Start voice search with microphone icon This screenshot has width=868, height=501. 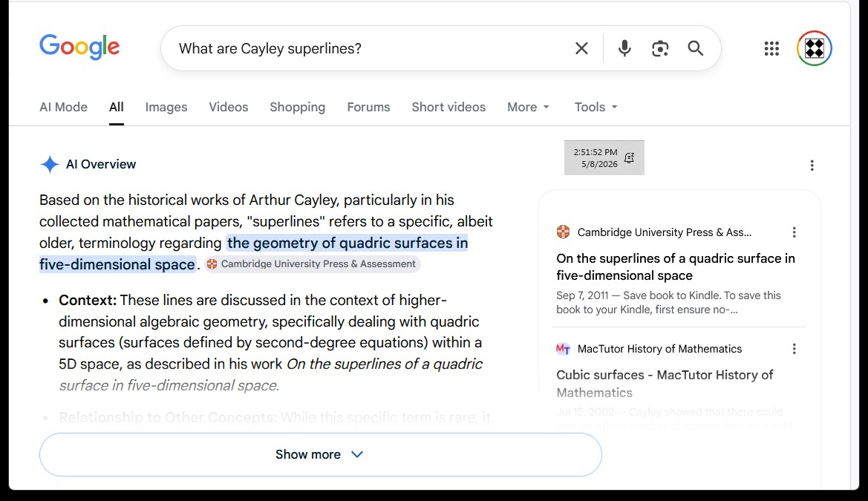(x=624, y=49)
